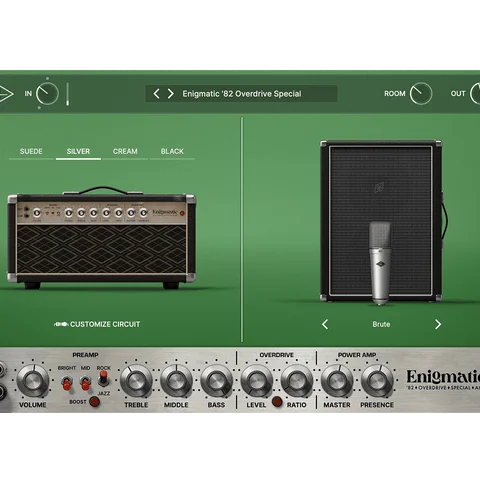The height and width of the screenshot is (480, 480).
Task: Toggle the overdrive red button between LEVEL and RATIO
Action: (x=277, y=402)
